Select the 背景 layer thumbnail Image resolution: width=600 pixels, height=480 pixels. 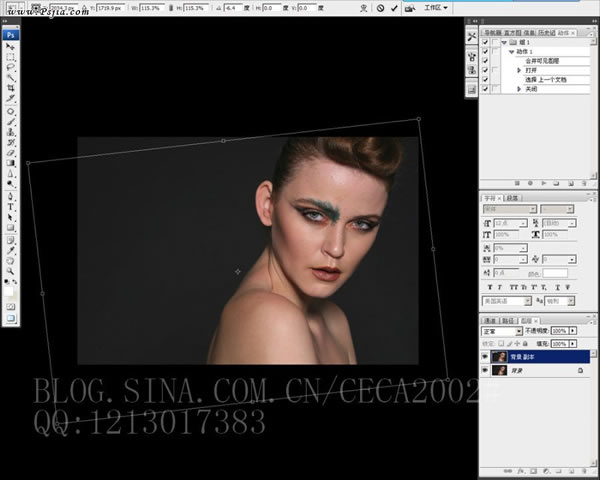point(499,371)
